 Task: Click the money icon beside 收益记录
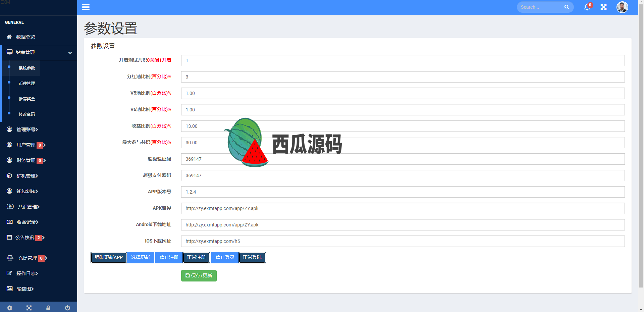tap(10, 222)
